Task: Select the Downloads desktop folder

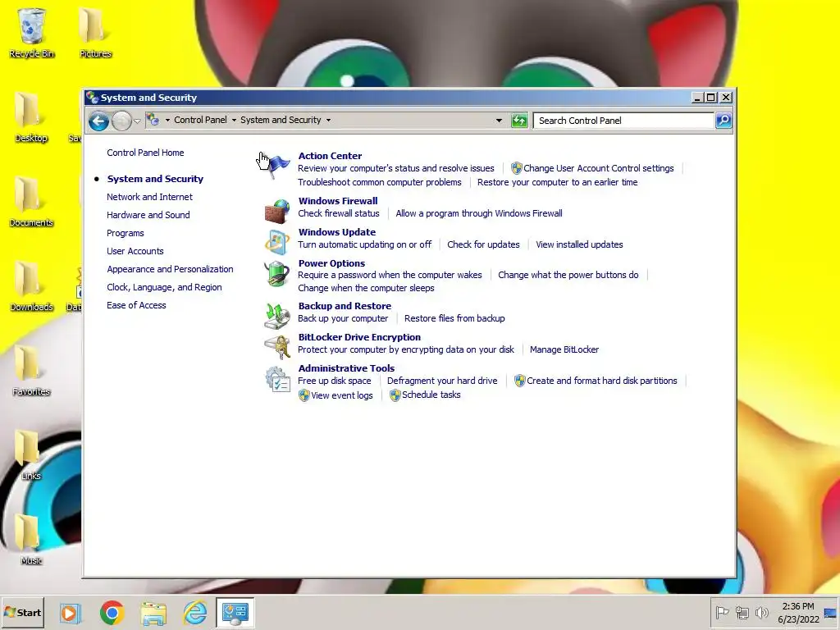Action: pos(31,286)
